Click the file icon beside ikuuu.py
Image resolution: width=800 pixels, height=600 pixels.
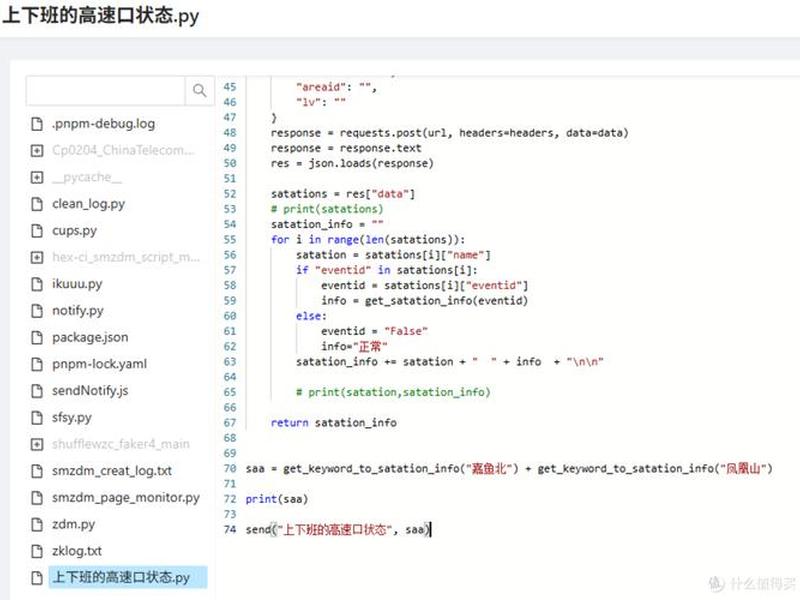tap(37, 284)
